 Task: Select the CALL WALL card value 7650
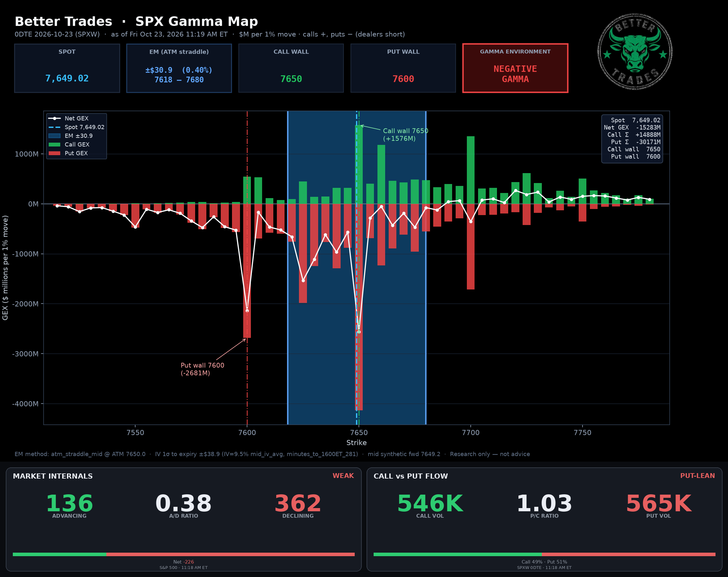(291, 79)
